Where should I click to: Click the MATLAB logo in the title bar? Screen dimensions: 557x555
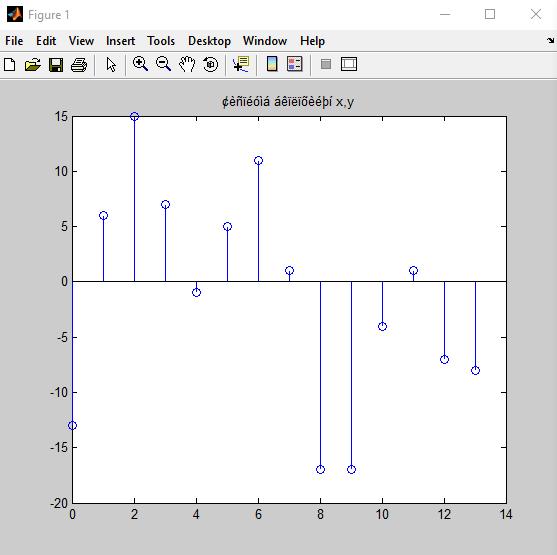(15, 14)
